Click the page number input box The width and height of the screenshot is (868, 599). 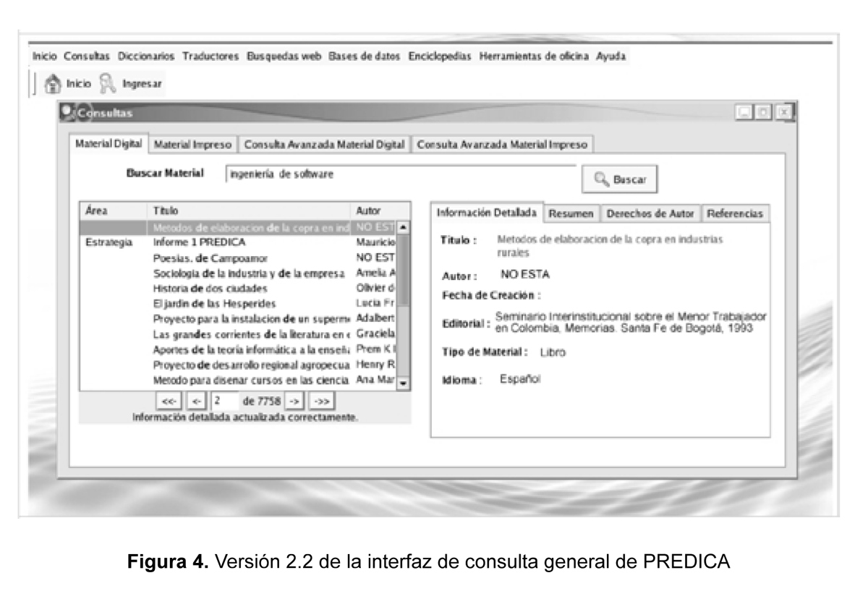click(224, 400)
